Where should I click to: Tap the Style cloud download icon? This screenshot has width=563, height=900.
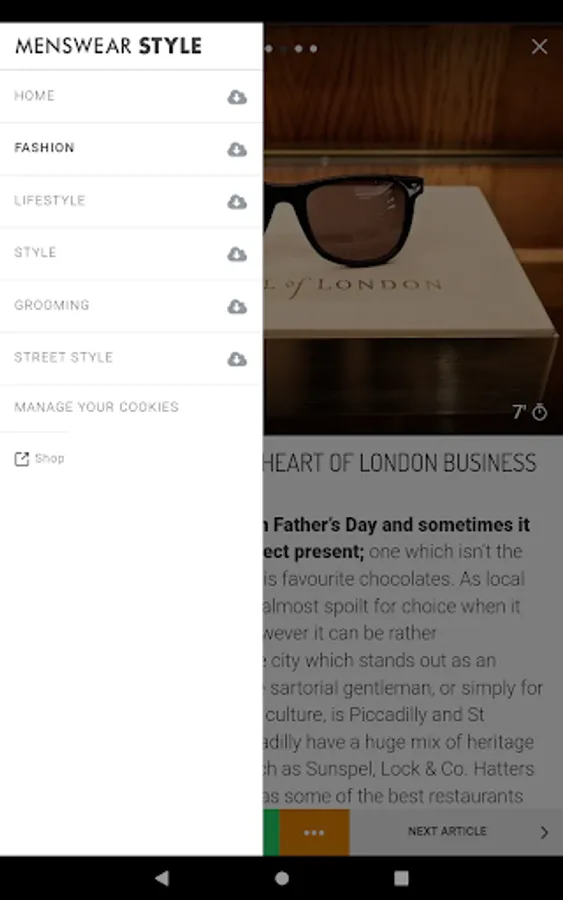coord(237,254)
